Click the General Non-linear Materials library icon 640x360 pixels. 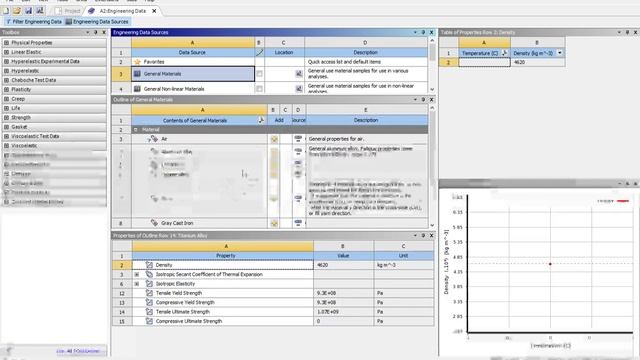point(137,89)
